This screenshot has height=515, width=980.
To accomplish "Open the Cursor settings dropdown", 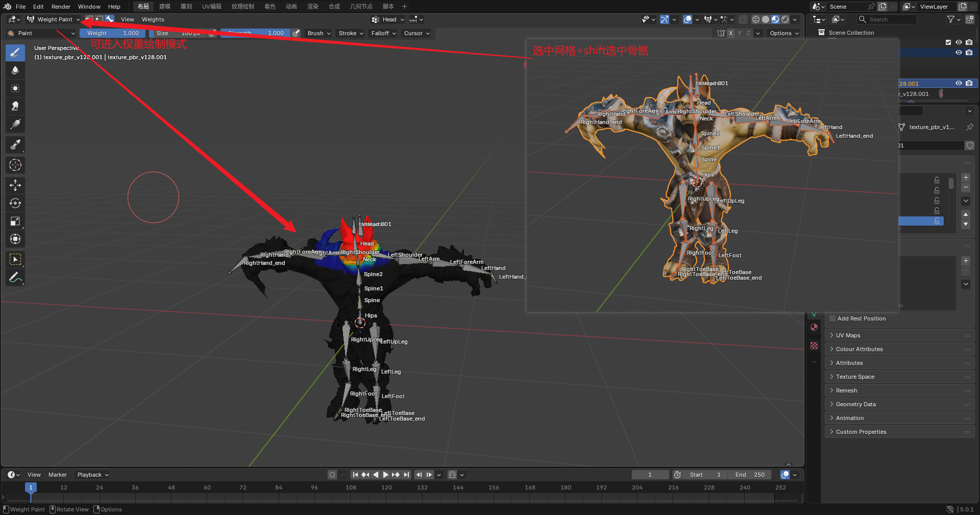I will tap(416, 33).
